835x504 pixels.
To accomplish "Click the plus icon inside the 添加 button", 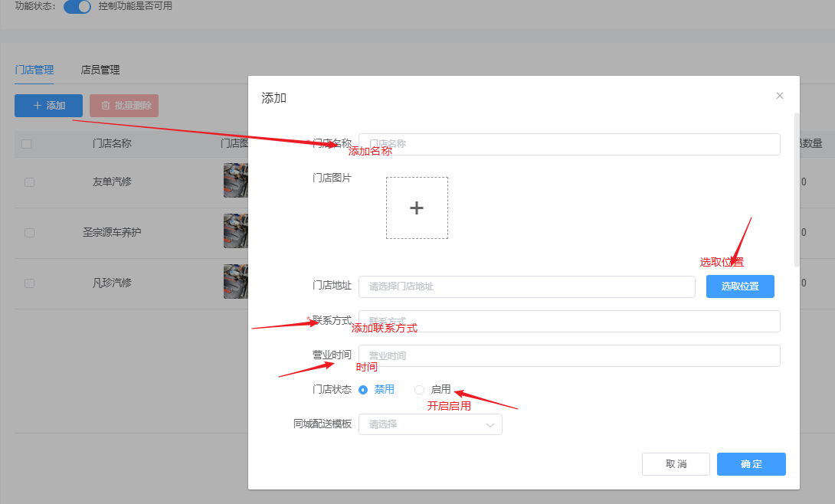I will point(37,106).
